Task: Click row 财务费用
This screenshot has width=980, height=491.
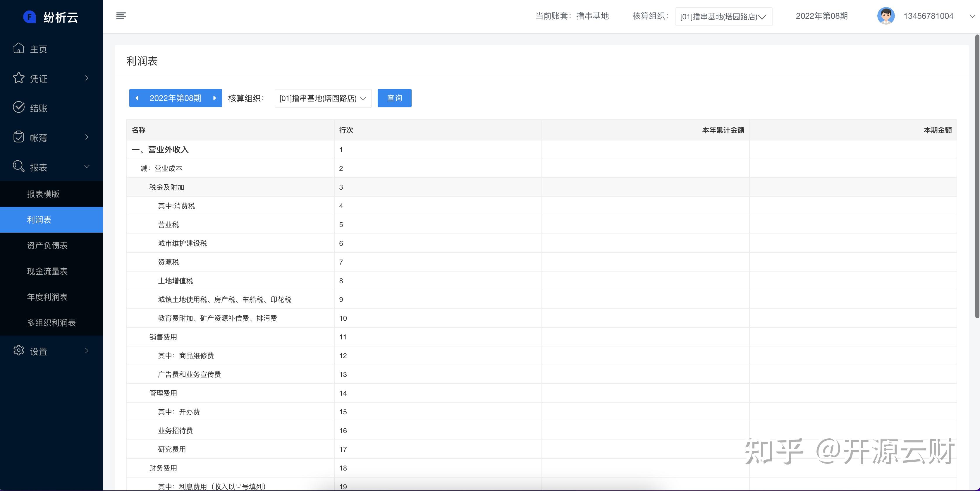Action: pyautogui.click(x=542, y=468)
